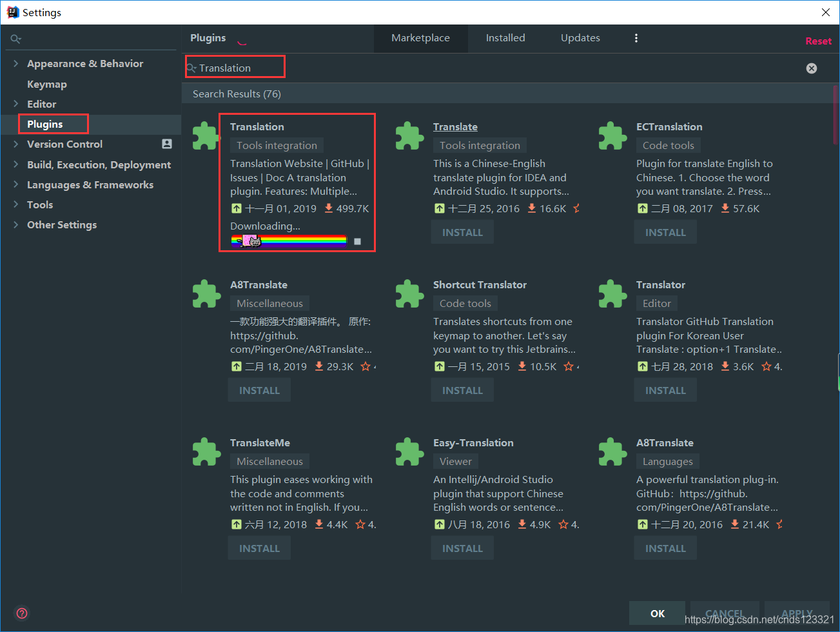The height and width of the screenshot is (632, 840).
Task: Install the TranslateMe plugin
Action: click(259, 548)
